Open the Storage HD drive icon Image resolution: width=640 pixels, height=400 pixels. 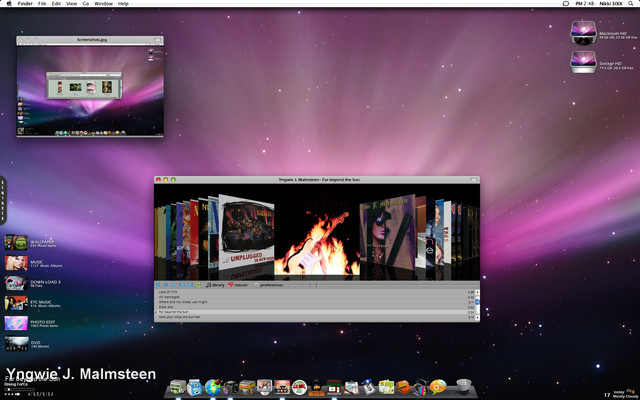[582, 62]
